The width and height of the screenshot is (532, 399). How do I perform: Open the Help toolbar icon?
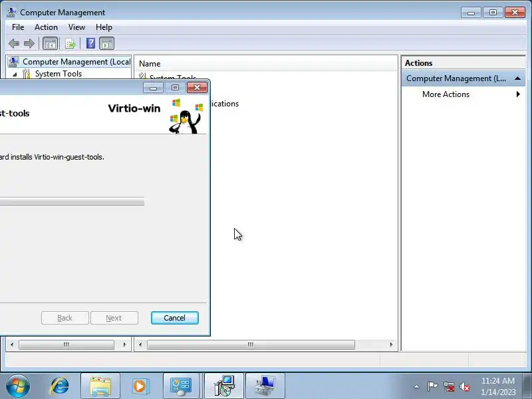90,43
